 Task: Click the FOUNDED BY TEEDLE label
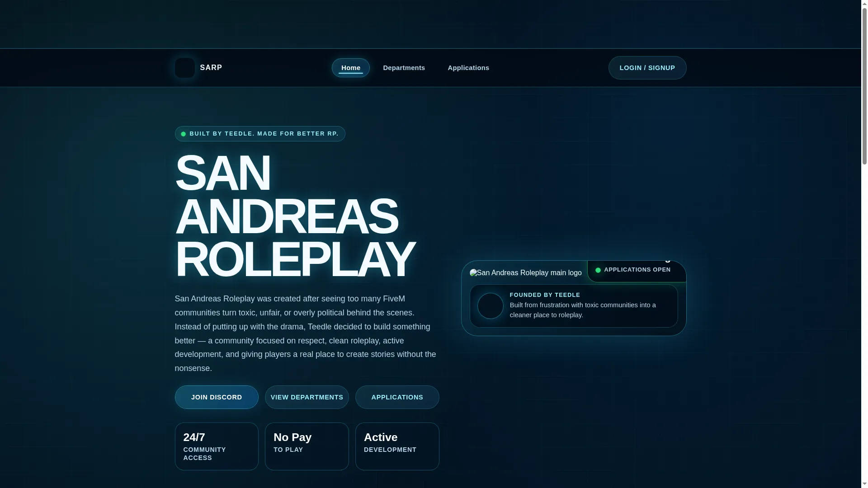(x=545, y=295)
